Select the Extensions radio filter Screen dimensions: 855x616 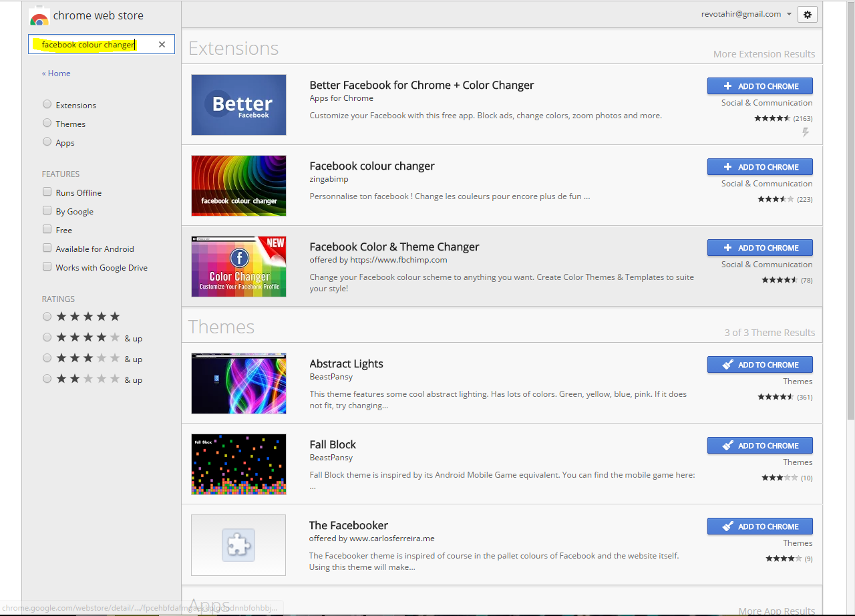(47, 104)
